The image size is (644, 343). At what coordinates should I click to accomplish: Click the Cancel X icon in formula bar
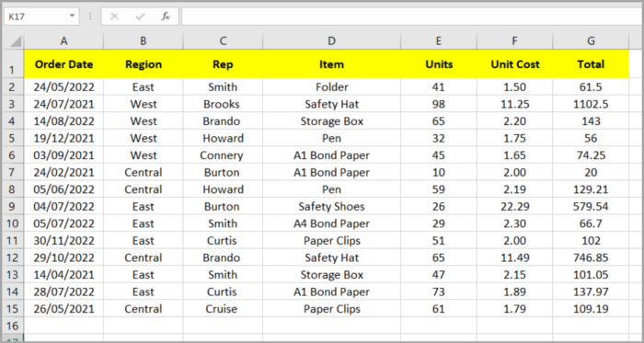pos(115,17)
